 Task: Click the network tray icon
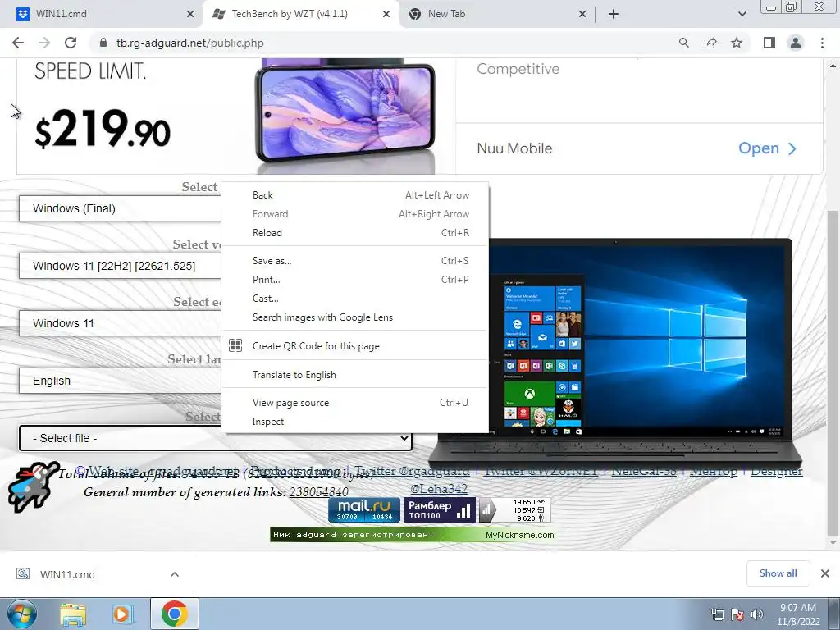tap(717, 614)
